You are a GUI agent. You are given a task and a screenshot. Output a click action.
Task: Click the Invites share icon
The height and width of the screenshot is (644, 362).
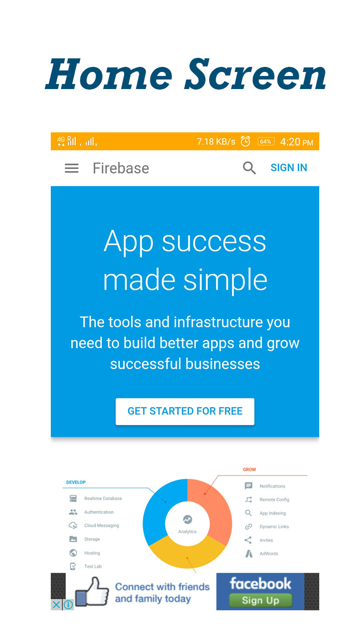point(248,540)
